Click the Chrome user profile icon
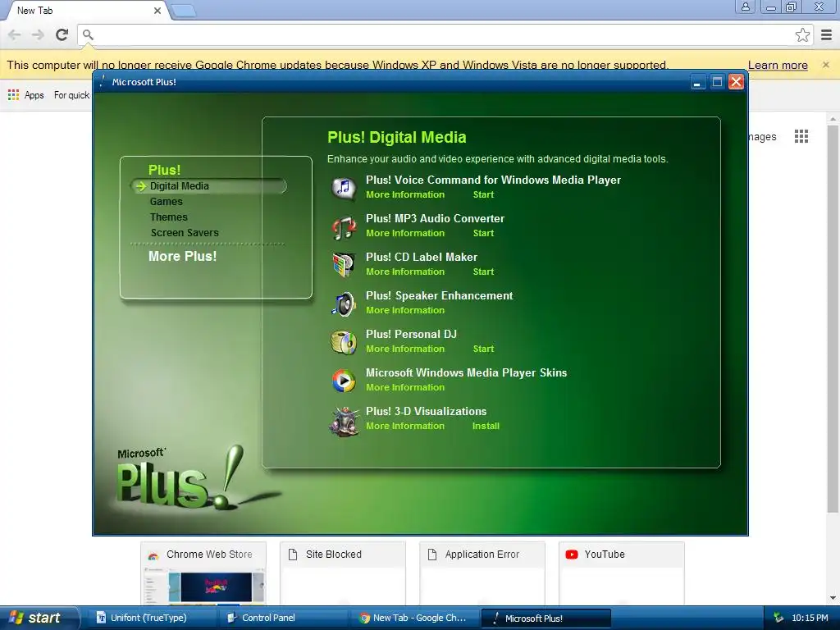This screenshot has height=630, width=840. pos(745,7)
